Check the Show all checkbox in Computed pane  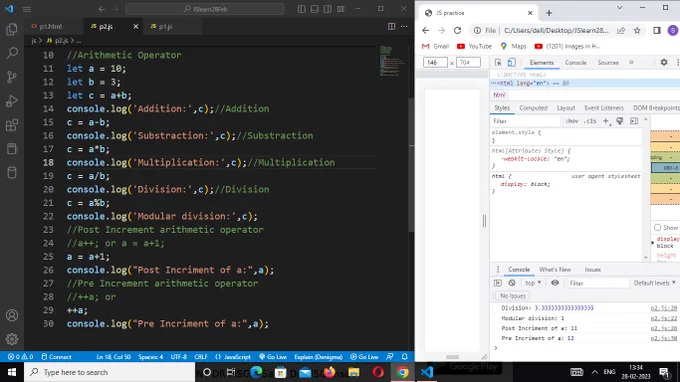click(657, 228)
